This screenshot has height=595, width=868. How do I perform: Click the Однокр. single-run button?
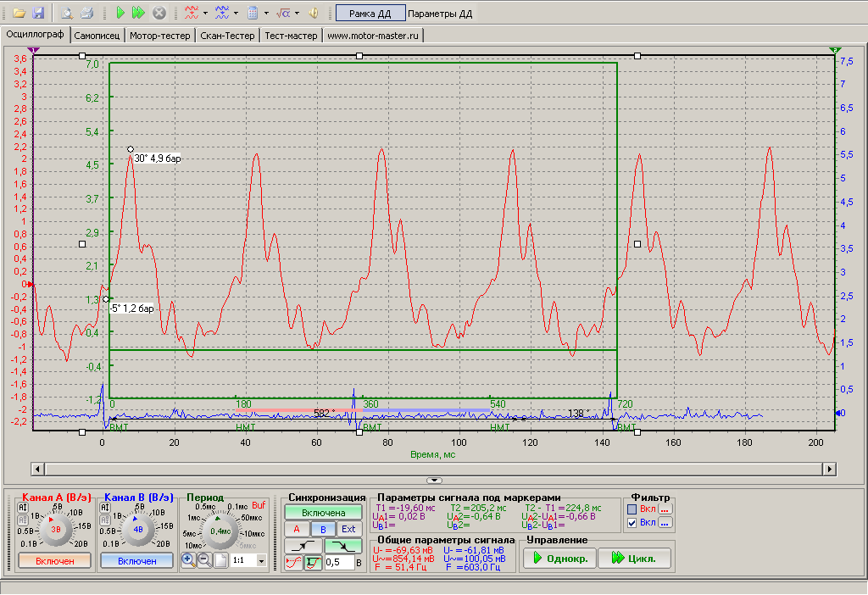click(x=558, y=559)
